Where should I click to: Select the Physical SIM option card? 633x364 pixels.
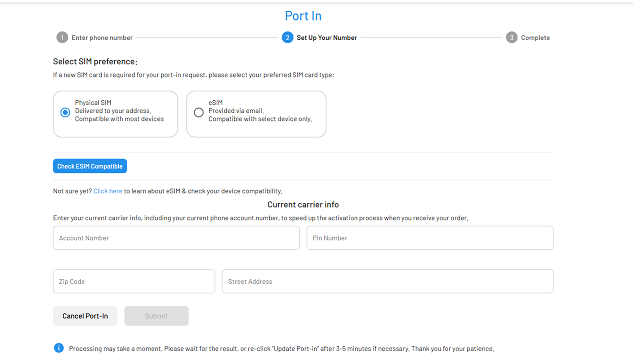point(115,114)
